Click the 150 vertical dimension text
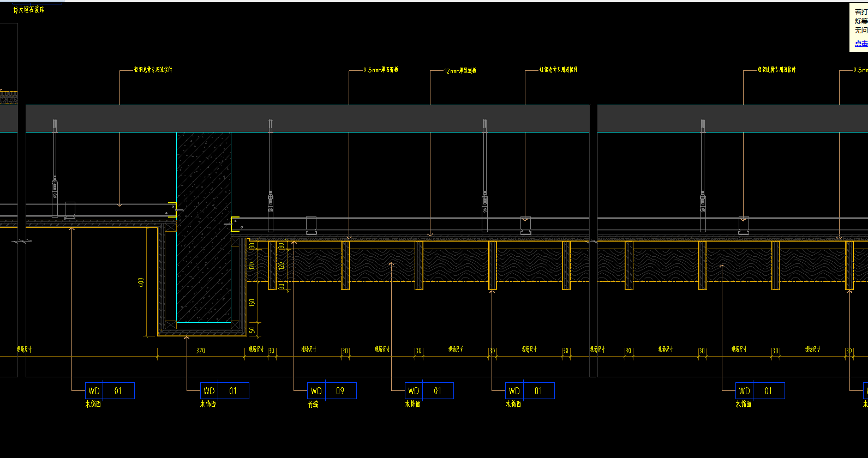This screenshot has width=868, height=458. 252,302
